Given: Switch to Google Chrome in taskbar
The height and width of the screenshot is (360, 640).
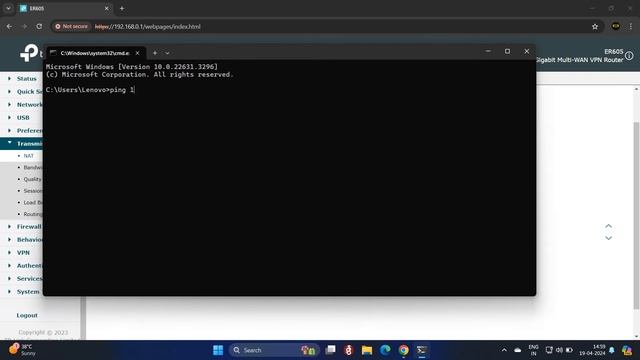Looking at the screenshot, I should tap(403, 350).
